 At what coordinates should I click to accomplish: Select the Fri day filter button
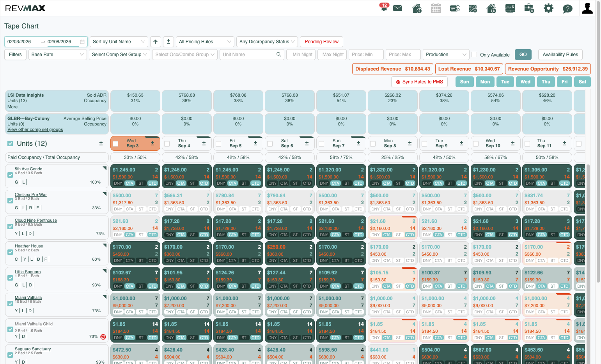click(564, 82)
